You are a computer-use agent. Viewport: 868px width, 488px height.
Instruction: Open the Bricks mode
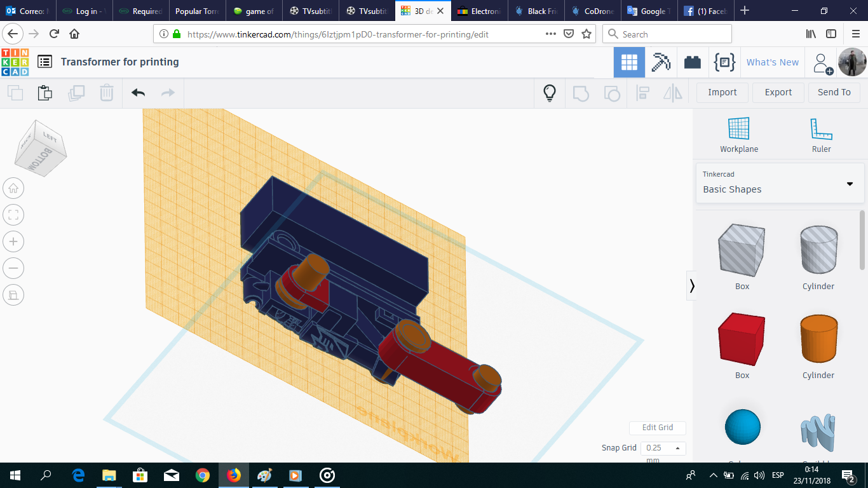(x=693, y=62)
